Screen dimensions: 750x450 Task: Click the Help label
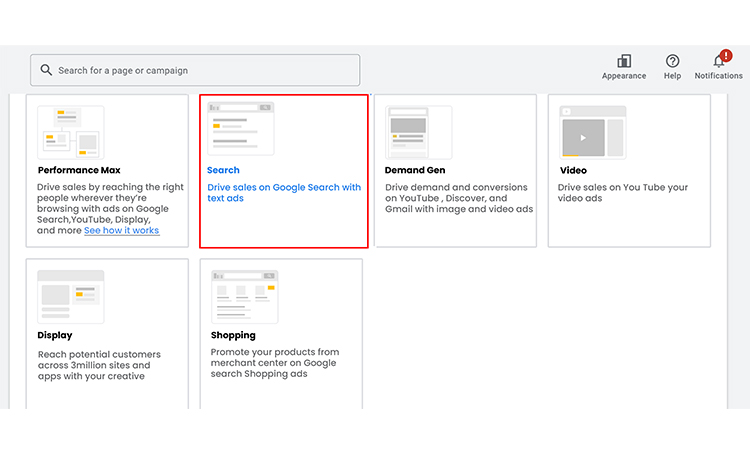tap(672, 76)
